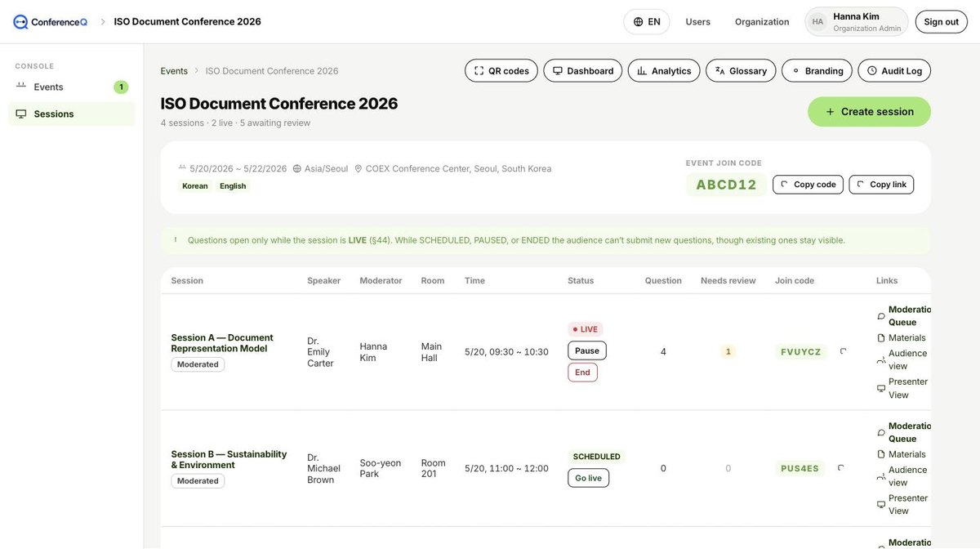Screen dimensions: 980x549
Task: Open Session A Presenter View
Action: (902, 388)
